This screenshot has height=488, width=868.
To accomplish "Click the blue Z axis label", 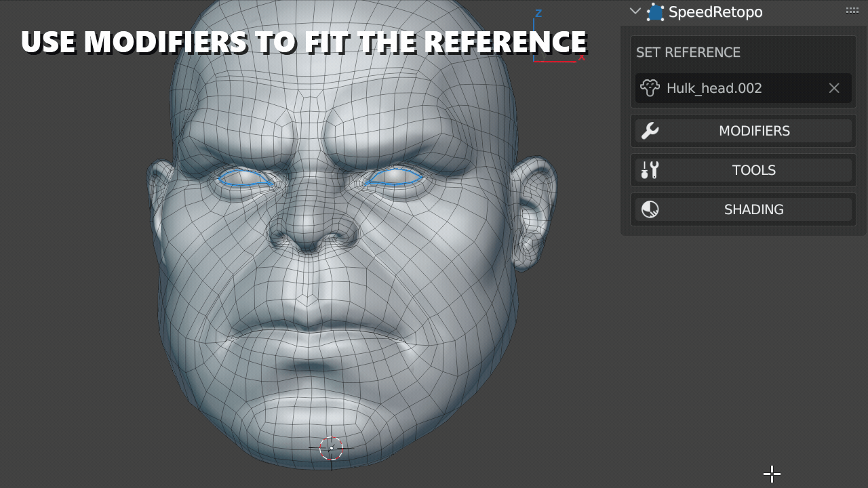I will click(538, 14).
